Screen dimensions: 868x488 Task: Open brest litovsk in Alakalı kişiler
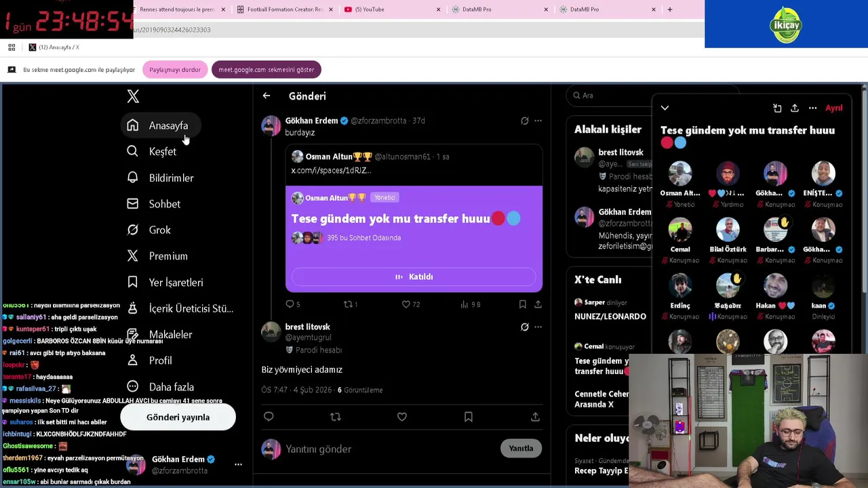[x=620, y=152]
